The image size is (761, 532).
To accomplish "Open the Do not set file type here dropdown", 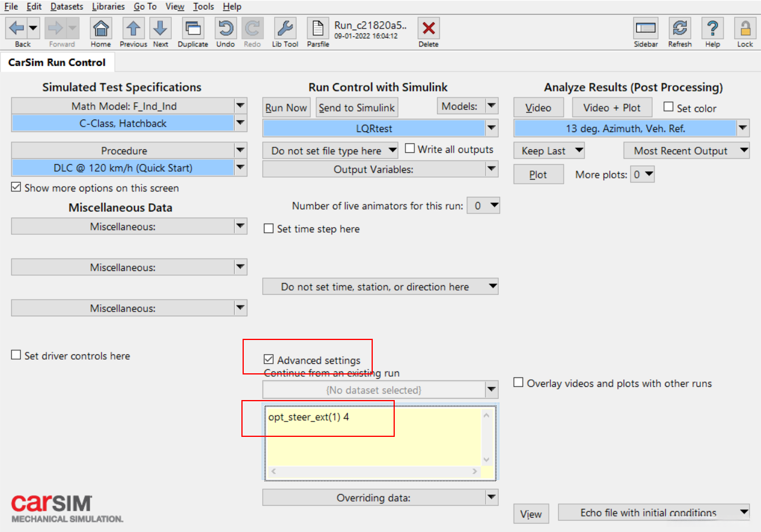I will coord(331,151).
